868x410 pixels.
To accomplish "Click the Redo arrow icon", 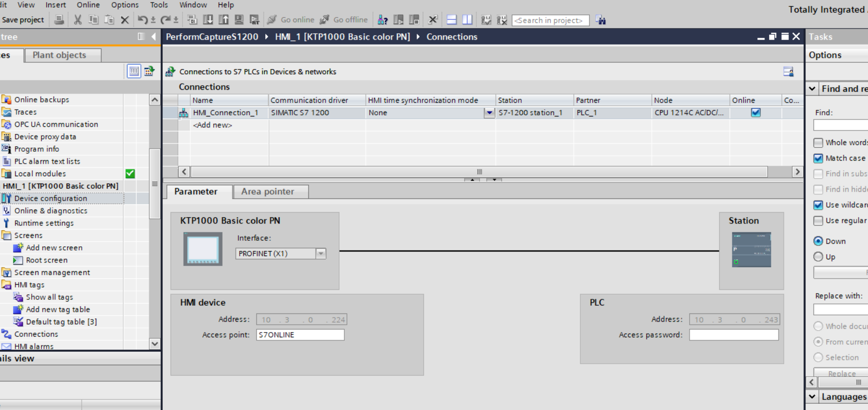I will click(x=166, y=20).
